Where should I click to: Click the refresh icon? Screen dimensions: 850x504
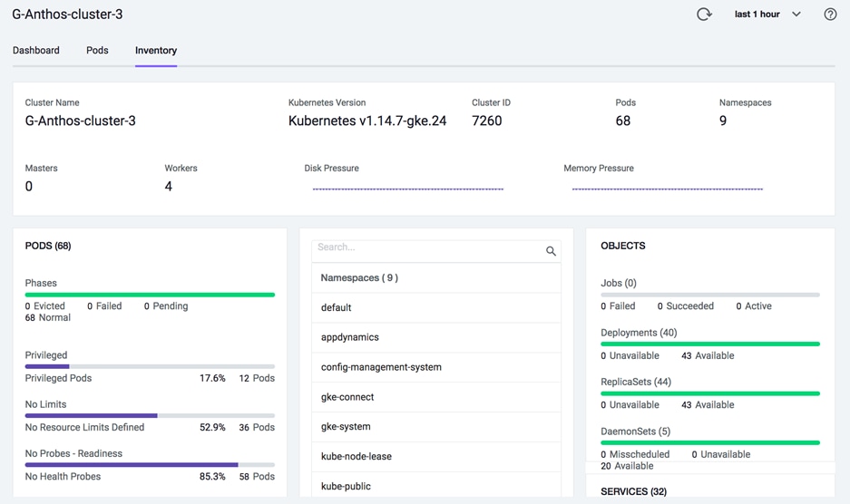(704, 15)
